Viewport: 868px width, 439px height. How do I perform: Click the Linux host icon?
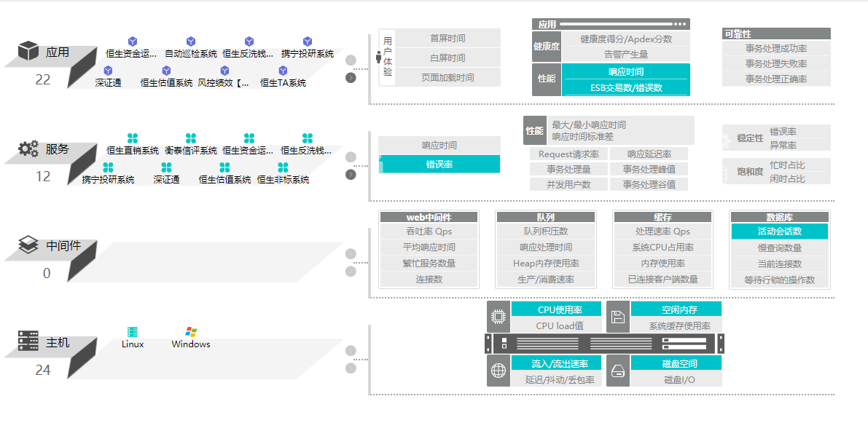133,332
